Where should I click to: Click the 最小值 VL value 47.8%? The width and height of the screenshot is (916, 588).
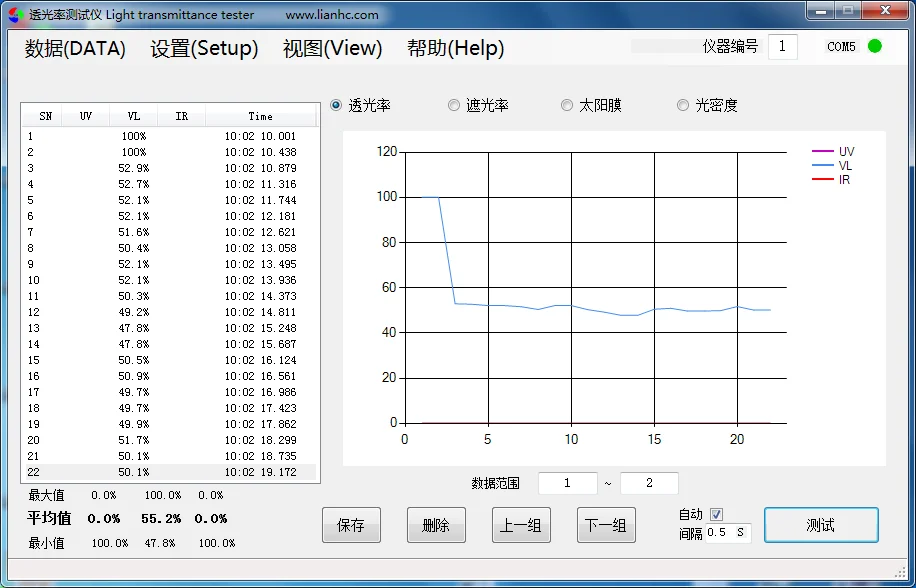(x=160, y=543)
